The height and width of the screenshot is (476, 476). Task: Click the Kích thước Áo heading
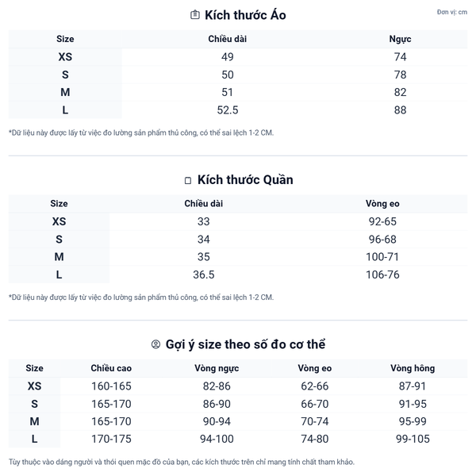coord(245,15)
